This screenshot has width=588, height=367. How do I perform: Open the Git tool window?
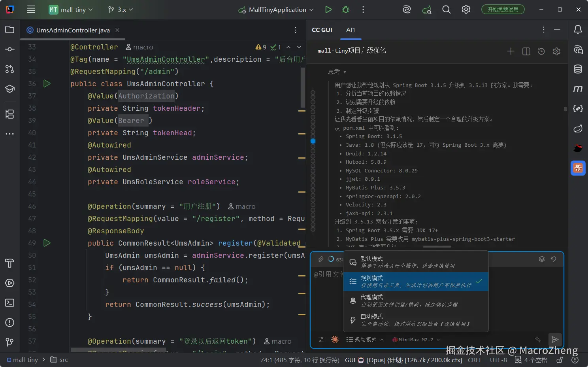10,342
